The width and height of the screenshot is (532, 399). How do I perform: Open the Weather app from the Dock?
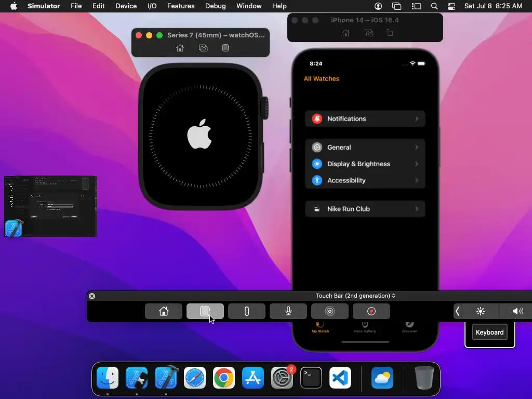[x=382, y=378]
